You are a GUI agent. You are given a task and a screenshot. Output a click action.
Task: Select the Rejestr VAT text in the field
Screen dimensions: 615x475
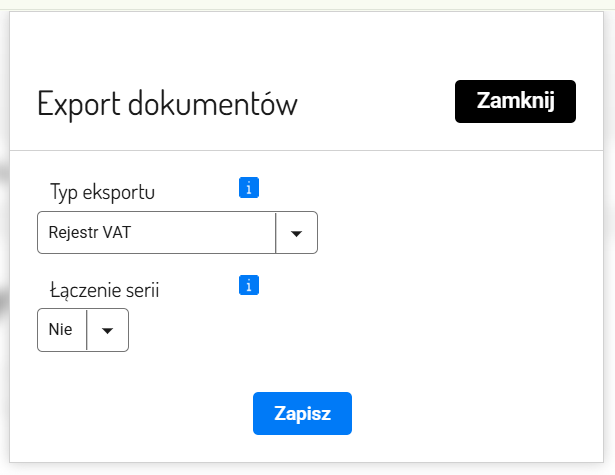point(90,233)
